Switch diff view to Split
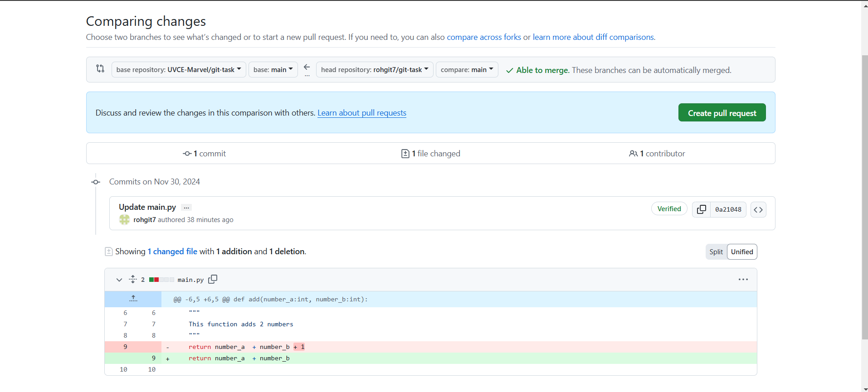 pos(716,252)
